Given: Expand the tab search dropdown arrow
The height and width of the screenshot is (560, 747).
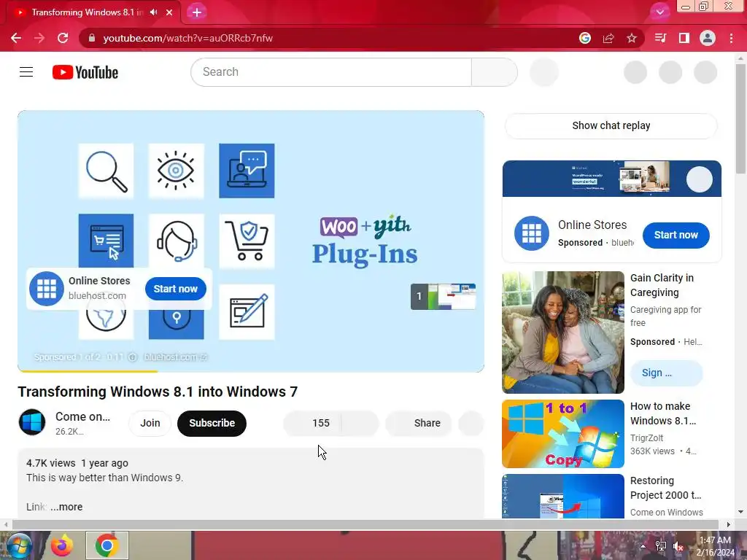Looking at the screenshot, I should (x=659, y=12).
